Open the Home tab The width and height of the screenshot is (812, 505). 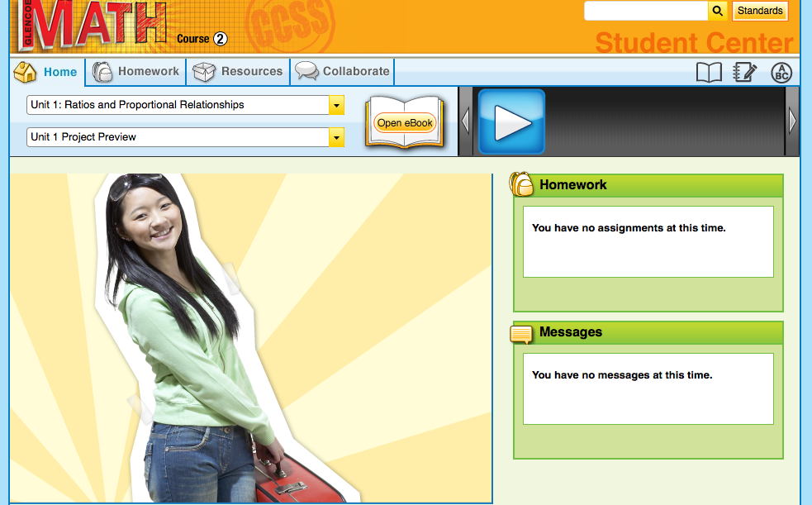click(x=46, y=72)
